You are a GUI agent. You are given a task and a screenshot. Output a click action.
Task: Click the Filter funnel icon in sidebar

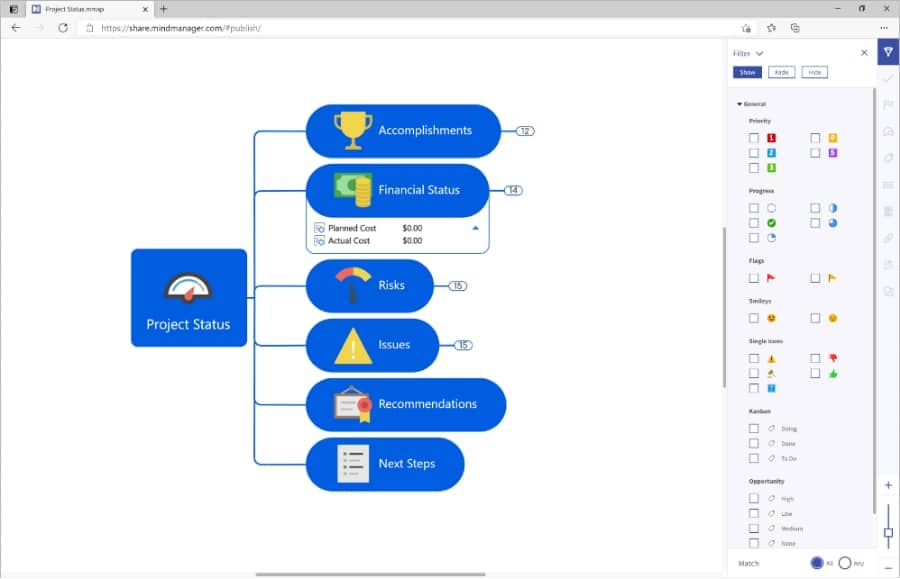coord(887,52)
